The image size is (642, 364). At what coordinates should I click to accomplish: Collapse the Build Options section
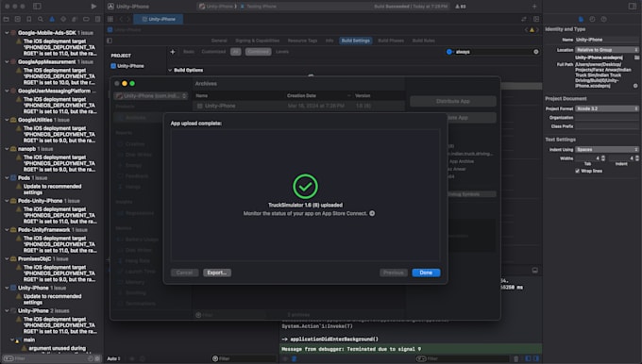pos(170,70)
